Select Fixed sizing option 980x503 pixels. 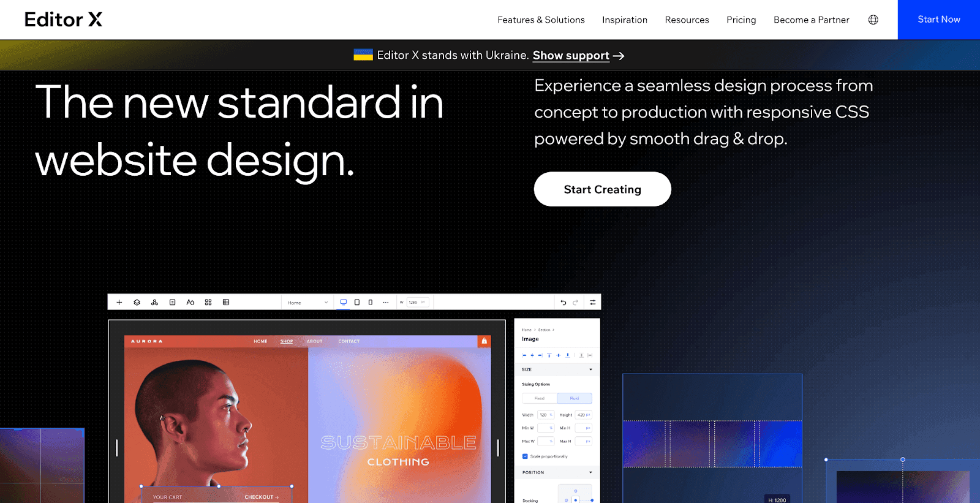click(x=540, y=398)
